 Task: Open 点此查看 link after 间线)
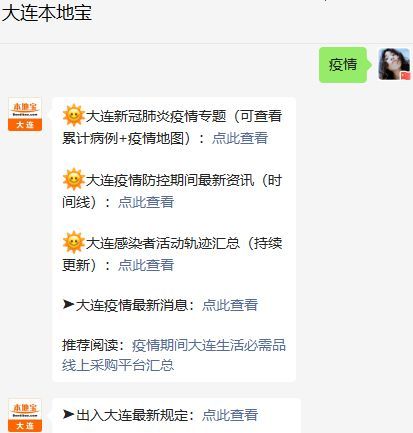click(146, 202)
